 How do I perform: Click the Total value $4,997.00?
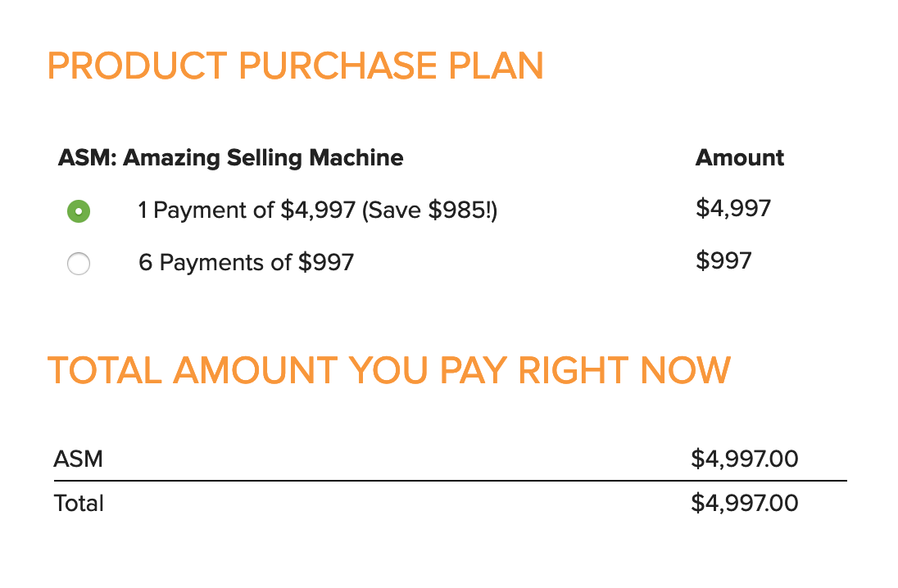(745, 504)
